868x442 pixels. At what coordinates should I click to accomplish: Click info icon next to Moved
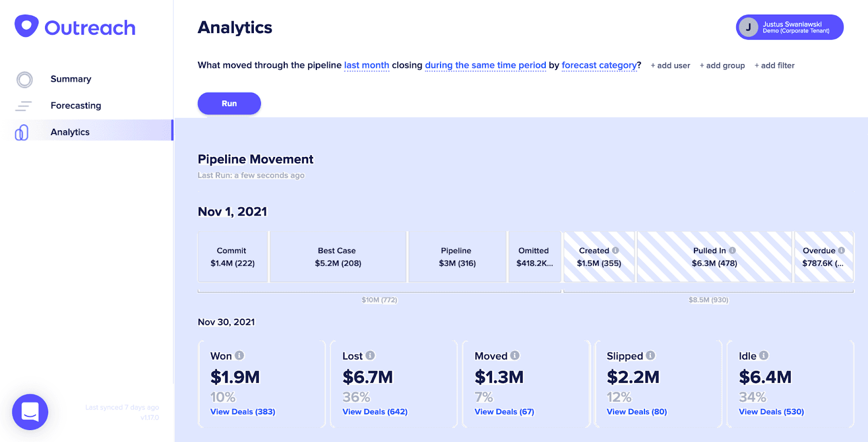[515, 356]
